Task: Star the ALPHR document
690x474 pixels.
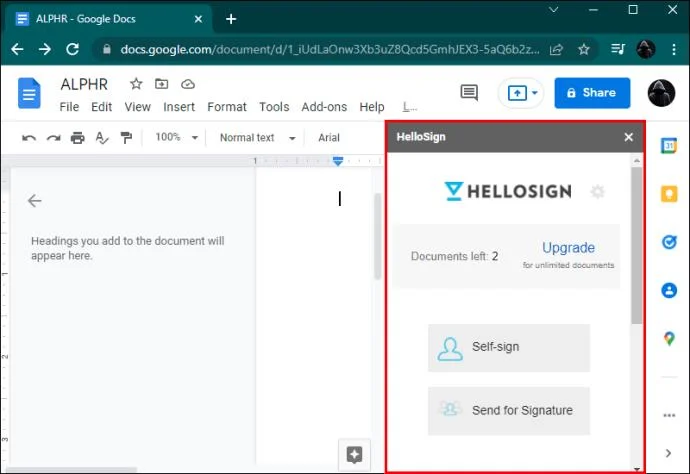Action: [x=136, y=84]
